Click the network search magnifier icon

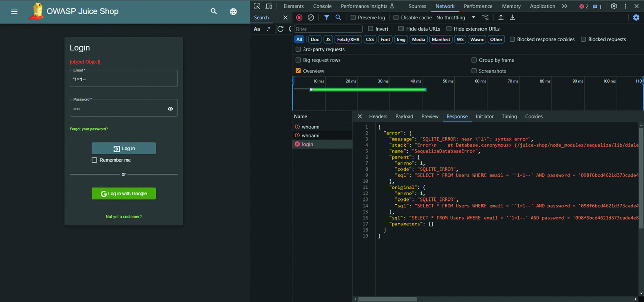[338, 17]
